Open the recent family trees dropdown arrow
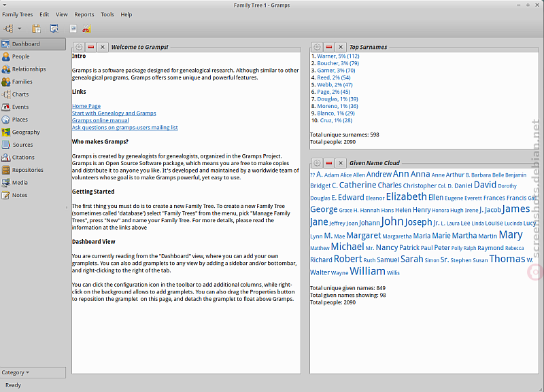Screen dimensions: 544x392 click(x=20, y=29)
